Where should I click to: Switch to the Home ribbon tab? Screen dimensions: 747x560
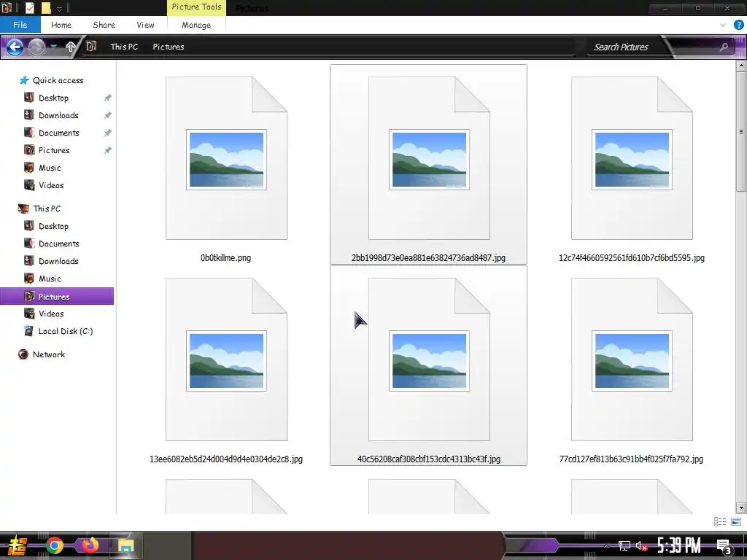point(61,25)
